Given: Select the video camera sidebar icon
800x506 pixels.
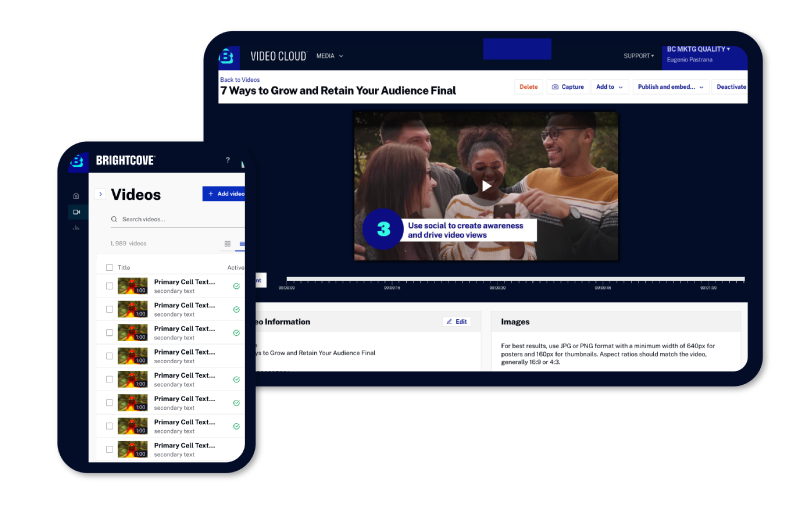Looking at the screenshot, I should (x=77, y=212).
